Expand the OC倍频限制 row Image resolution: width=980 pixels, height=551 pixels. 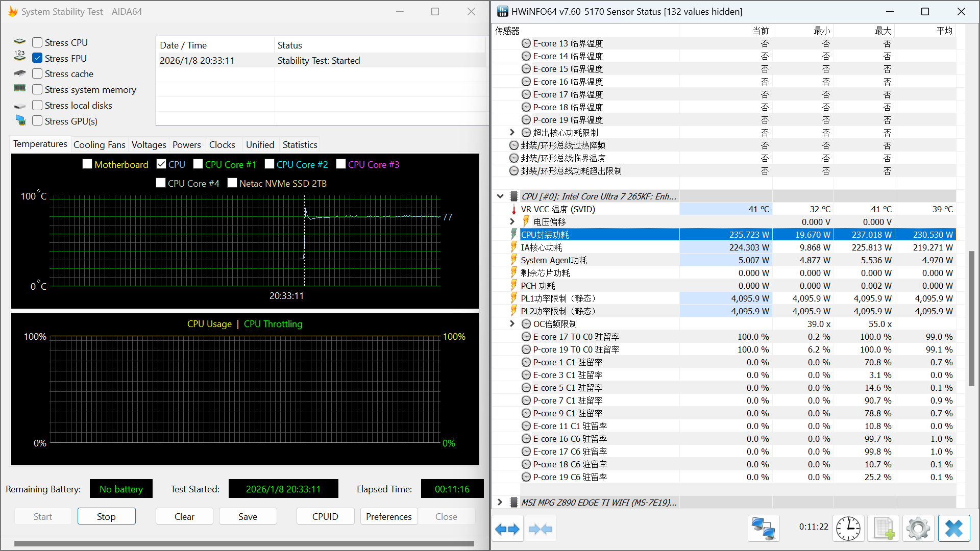click(x=512, y=324)
